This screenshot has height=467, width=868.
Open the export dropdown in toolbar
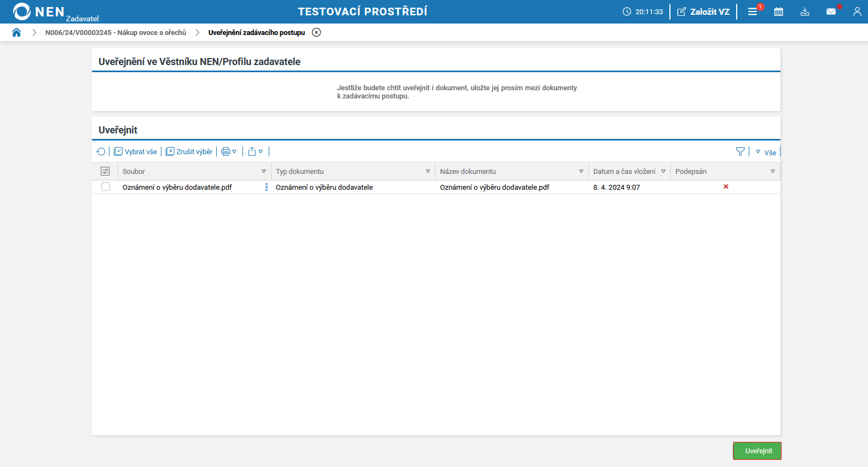pyautogui.click(x=256, y=151)
